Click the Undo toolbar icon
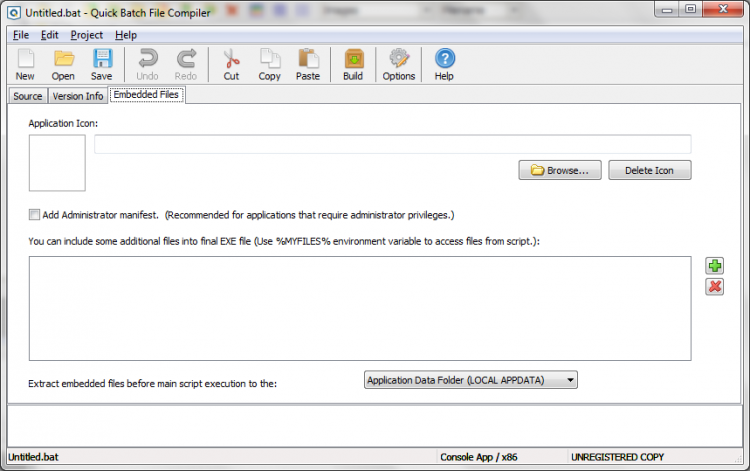This screenshot has height=471, width=750. 147,64
